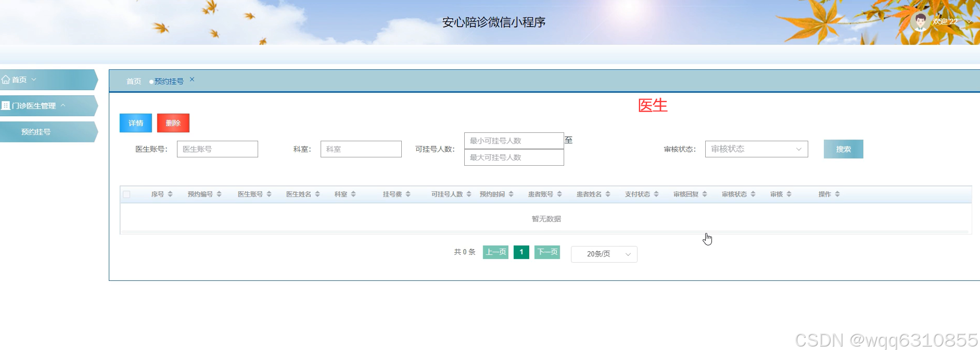Sort table by 序号 column
Image resolution: width=980 pixels, height=357 pixels.
(x=170, y=194)
